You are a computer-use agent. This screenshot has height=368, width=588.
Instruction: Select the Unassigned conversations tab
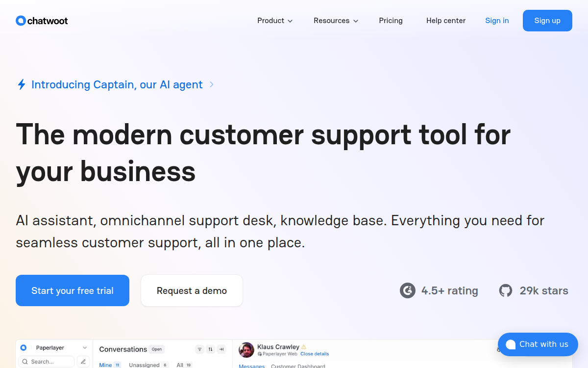coord(148,365)
